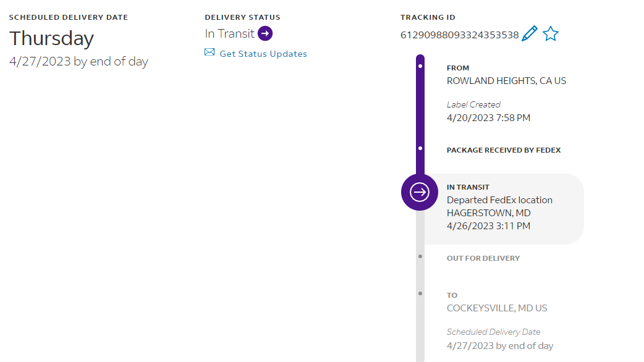Click the pencil edit icon beside tracking ID
This screenshot has height=362, width=644.
click(530, 34)
